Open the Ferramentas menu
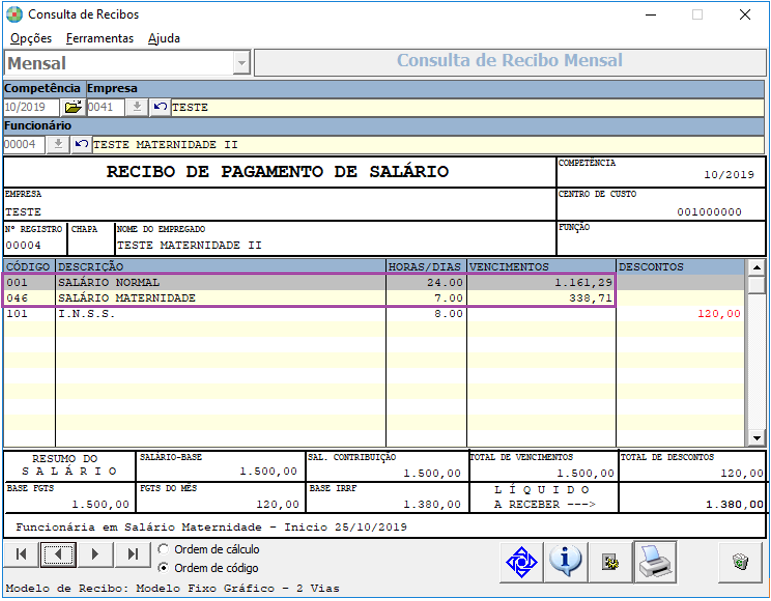Screen dimensions: 771x601 (100, 38)
